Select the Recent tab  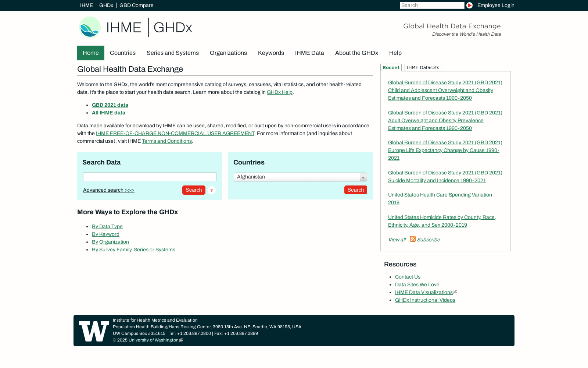391,67
